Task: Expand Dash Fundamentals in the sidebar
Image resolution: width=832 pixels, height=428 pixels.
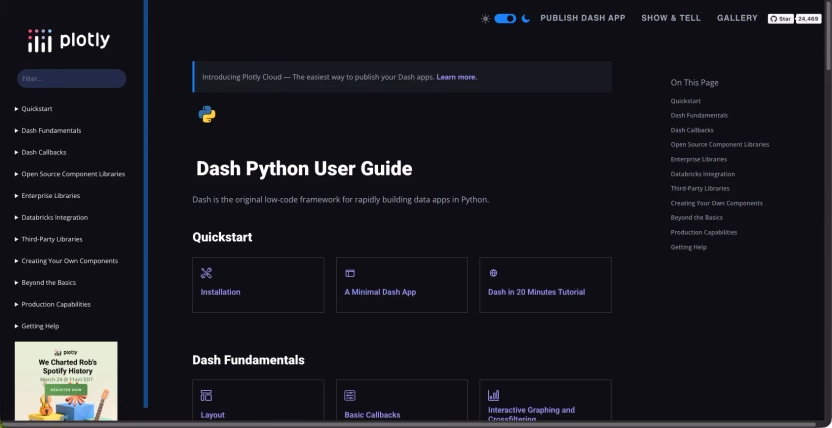Action: [48, 130]
